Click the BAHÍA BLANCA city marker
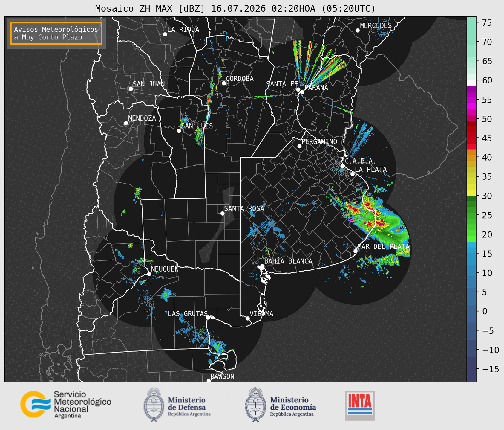 coord(262,266)
